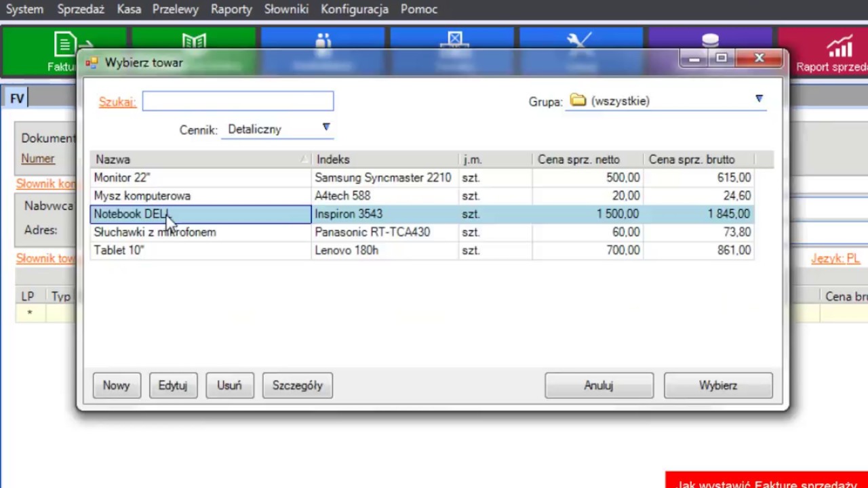Confirm with the Wybierz button
This screenshot has width=868, height=488.
718,386
